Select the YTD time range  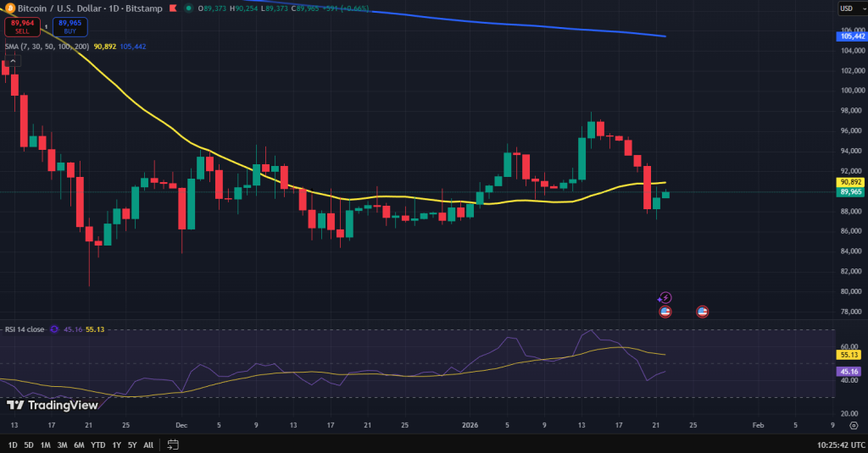[x=98, y=445]
